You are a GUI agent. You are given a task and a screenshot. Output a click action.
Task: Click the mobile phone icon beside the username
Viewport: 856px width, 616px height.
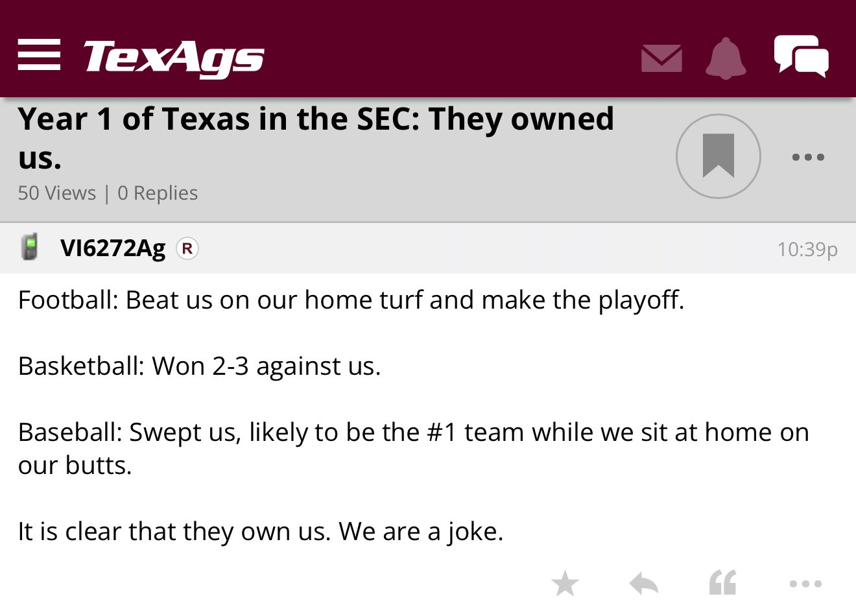coord(29,247)
